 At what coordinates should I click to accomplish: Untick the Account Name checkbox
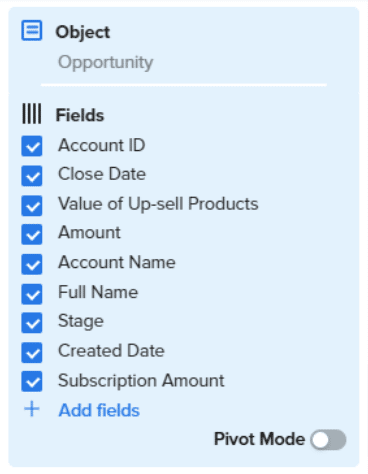click(32, 264)
